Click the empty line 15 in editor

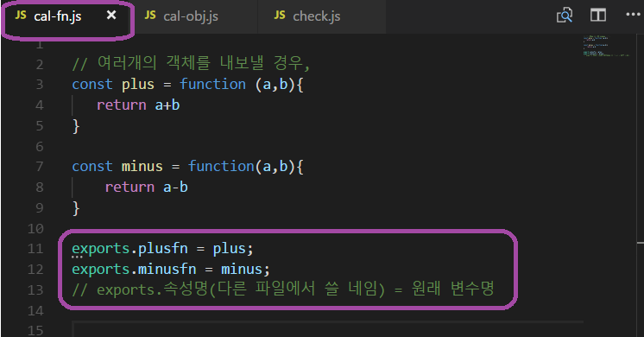(327, 330)
